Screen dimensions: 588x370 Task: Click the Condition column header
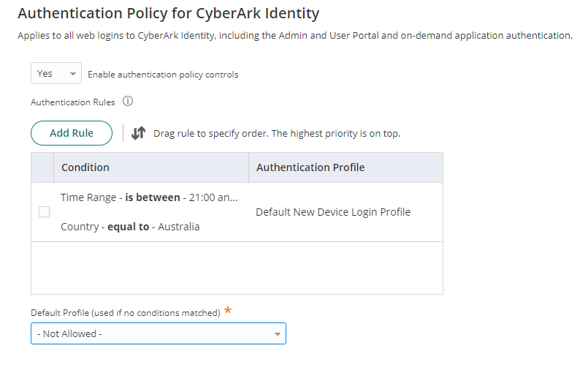[151, 167]
